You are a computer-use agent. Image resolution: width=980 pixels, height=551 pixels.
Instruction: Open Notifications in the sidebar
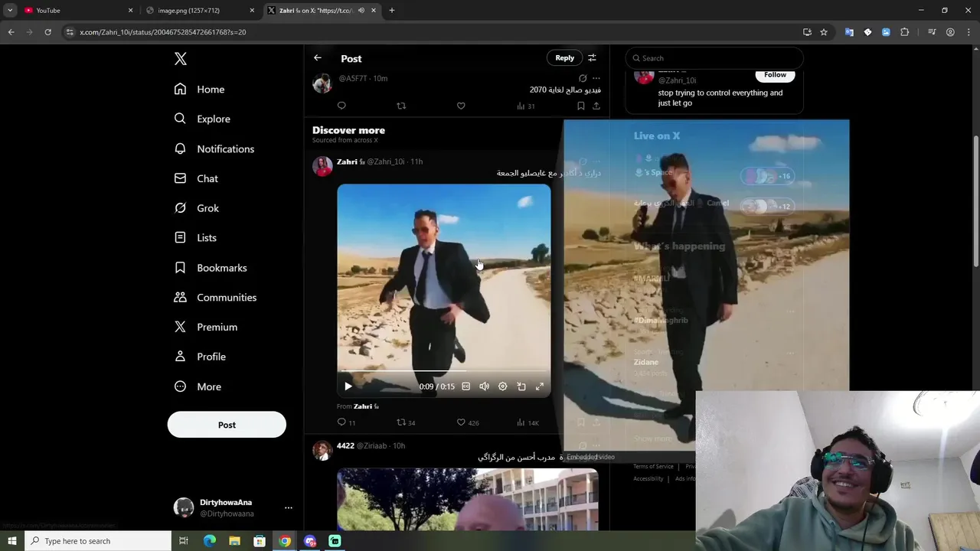(214, 148)
